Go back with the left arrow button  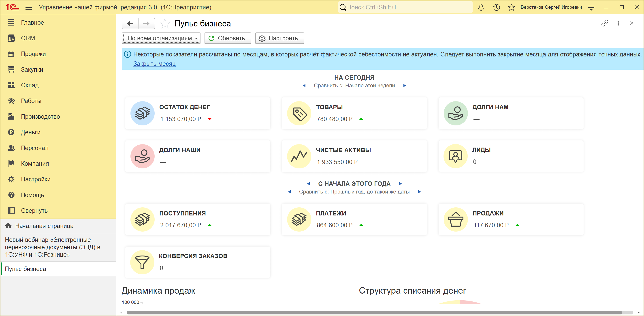[130, 24]
